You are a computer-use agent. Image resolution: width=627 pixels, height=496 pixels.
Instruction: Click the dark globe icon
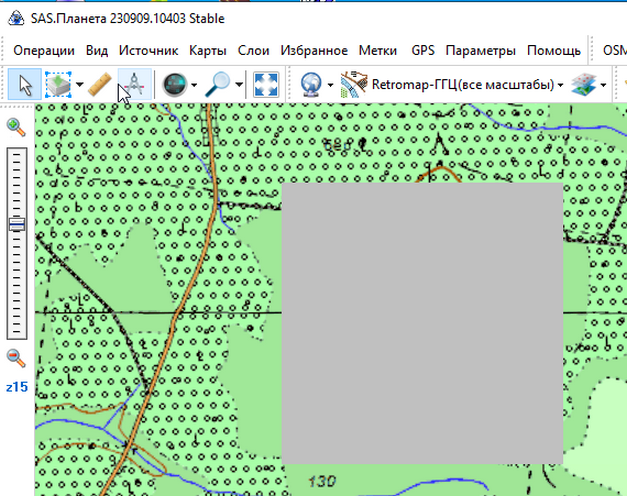point(174,85)
